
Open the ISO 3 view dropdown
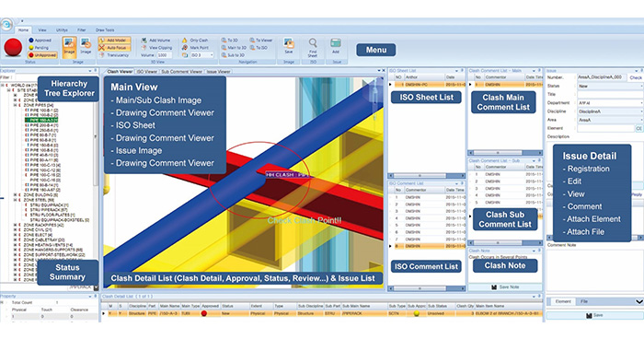[202, 55]
